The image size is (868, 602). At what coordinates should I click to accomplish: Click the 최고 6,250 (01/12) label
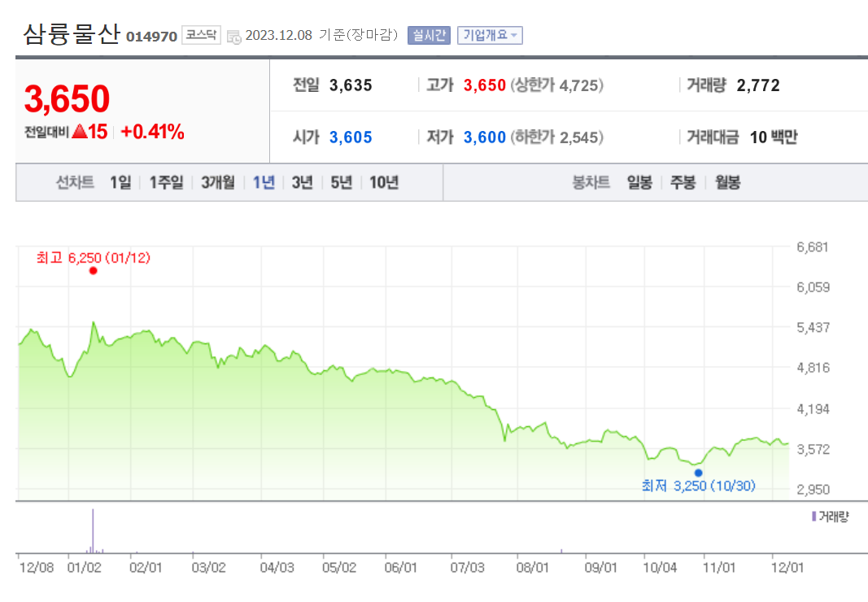pos(94,258)
